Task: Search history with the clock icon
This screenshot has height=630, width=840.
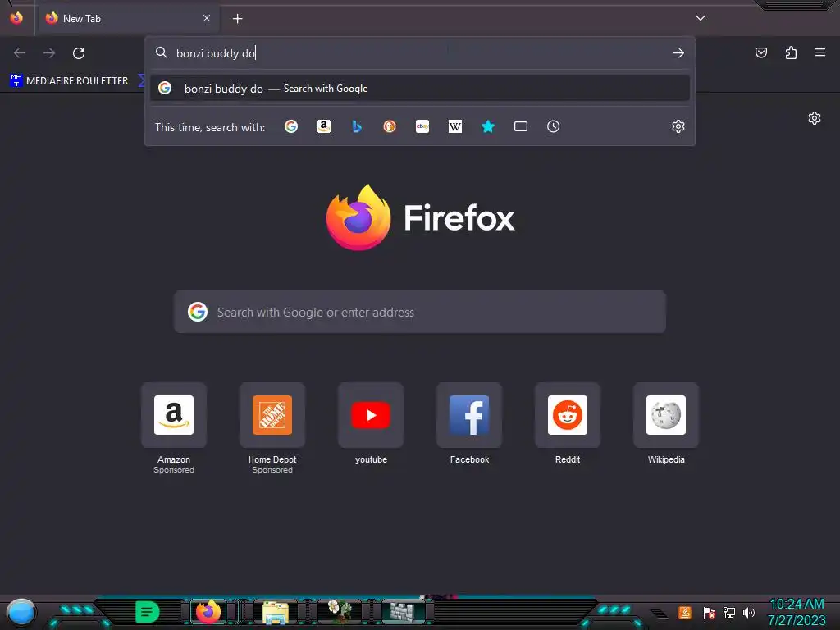Action: coord(554,126)
